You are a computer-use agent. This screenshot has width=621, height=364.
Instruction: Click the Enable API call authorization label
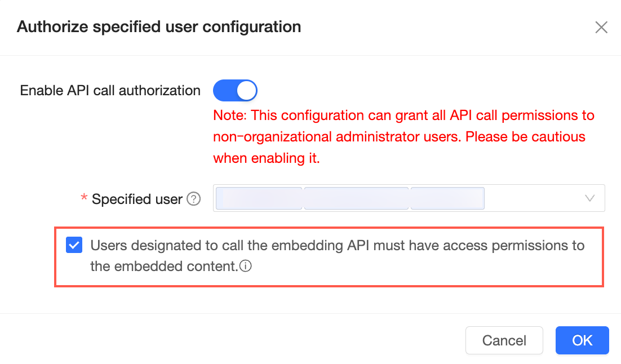coord(110,91)
